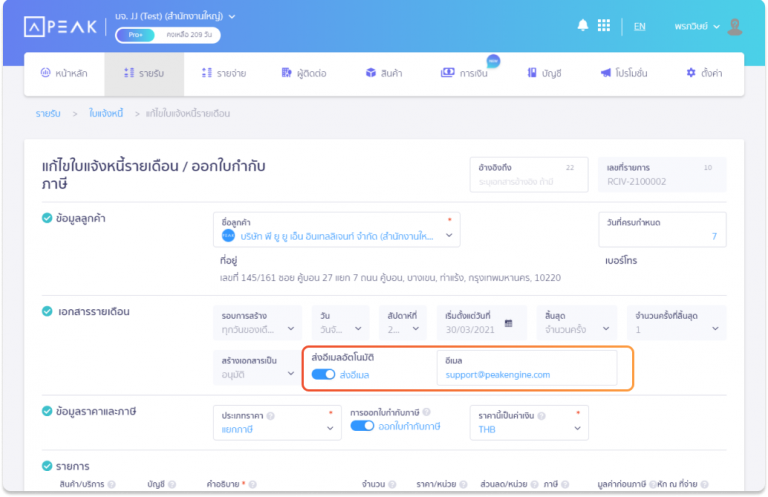Click the check icon beside ข้อมูลลูกค้า
Screen dimensions: 768x497
click(47, 218)
